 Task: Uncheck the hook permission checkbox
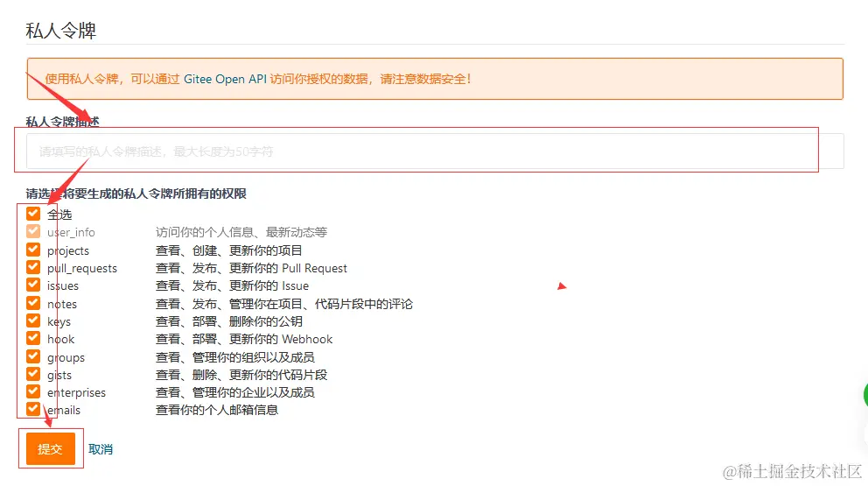33,338
